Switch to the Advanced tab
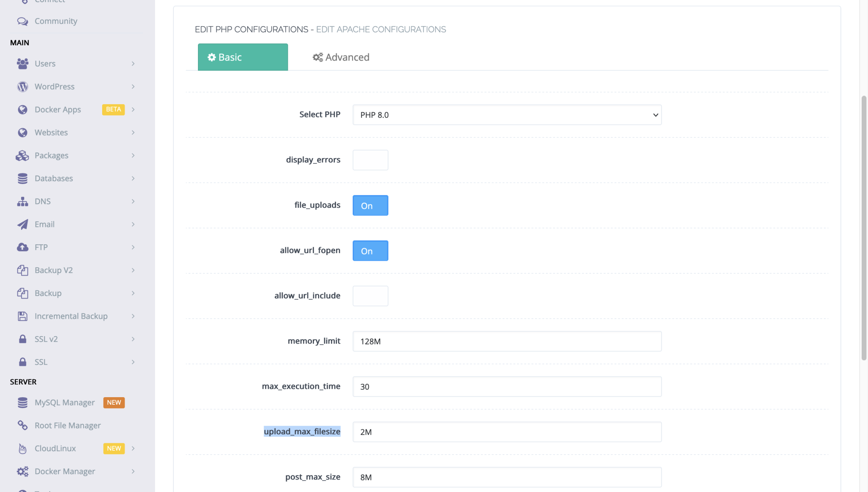The height and width of the screenshot is (492, 868). coord(340,57)
